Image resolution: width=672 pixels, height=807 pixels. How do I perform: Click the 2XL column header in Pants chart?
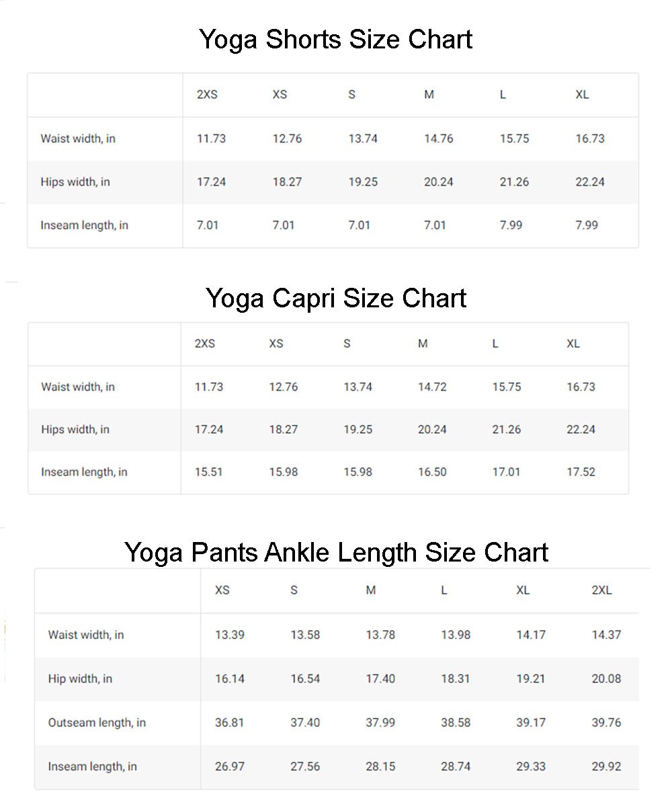pyautogui.click(x=601, y=590)
